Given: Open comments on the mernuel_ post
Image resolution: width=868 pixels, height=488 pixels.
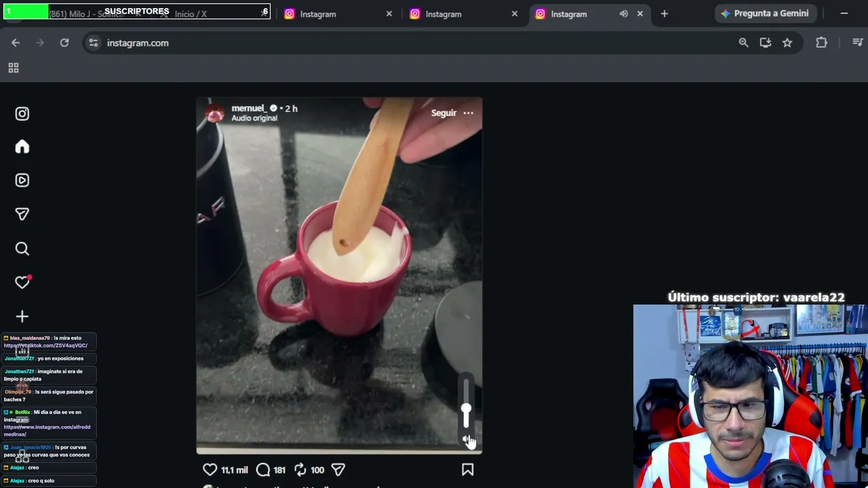Looking at the screenshot, I should (x=263, y=470).
